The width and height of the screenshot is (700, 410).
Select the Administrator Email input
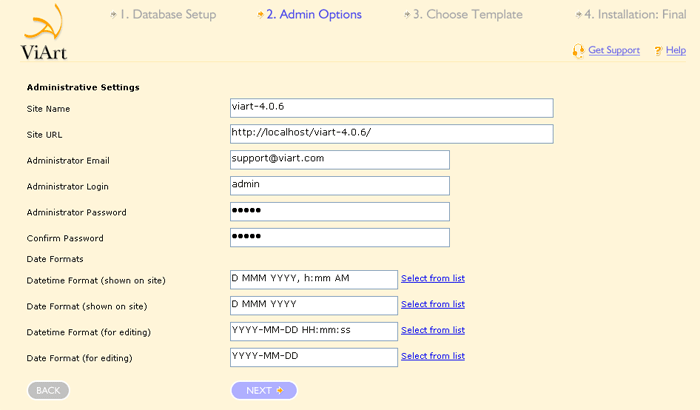(340, 160)
